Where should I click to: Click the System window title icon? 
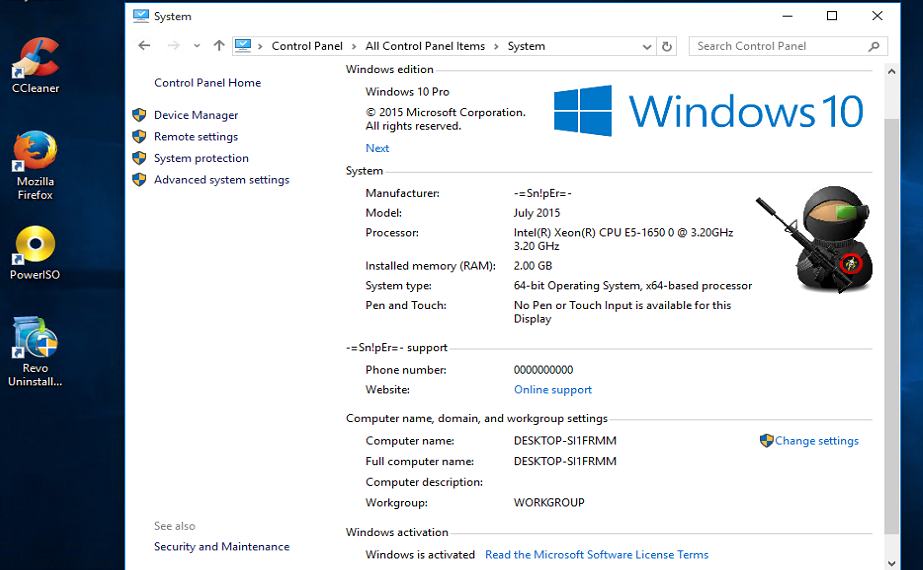tap(141, 16)
